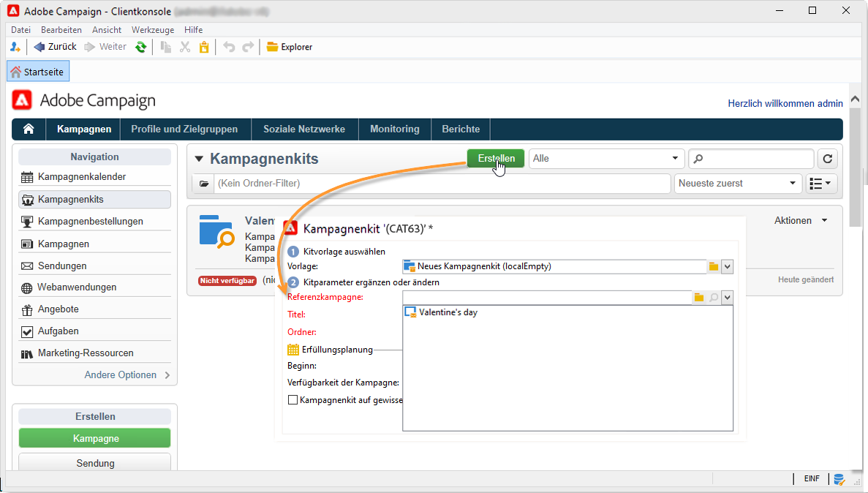This screenshot has height=493, width=868.
Task: Click the Referenzkampagne folder icon
Action: coord(699,298)
